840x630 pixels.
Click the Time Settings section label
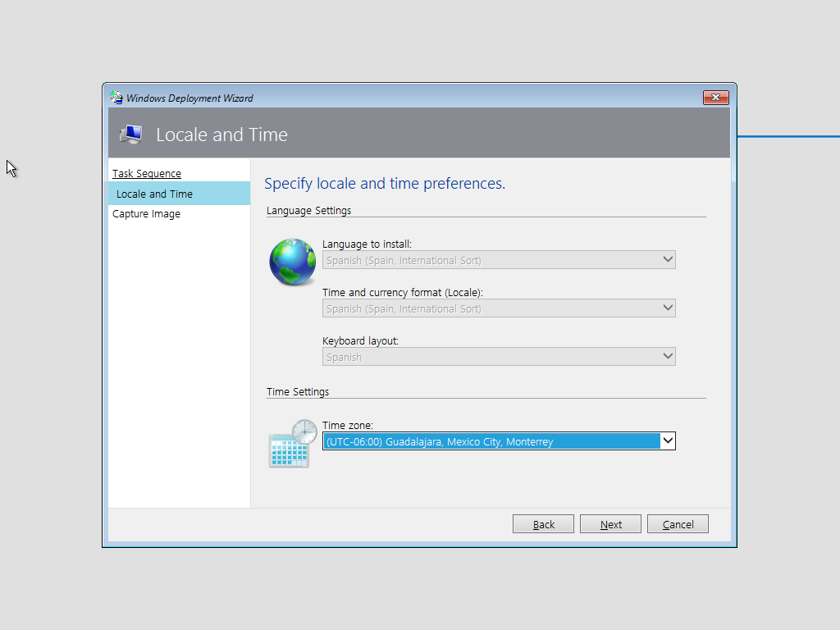(x=298, y=392)
